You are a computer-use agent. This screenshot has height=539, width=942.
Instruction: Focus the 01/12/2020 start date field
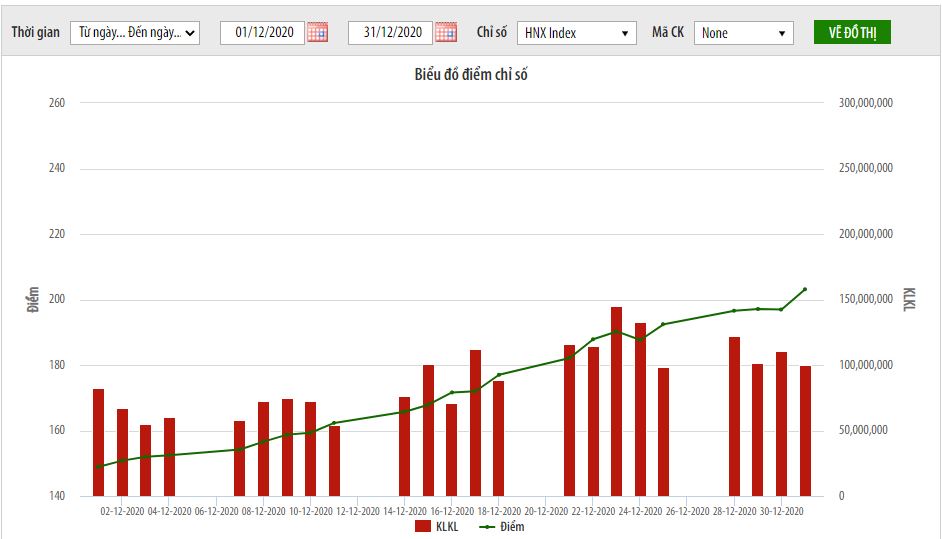pos(263,32)
